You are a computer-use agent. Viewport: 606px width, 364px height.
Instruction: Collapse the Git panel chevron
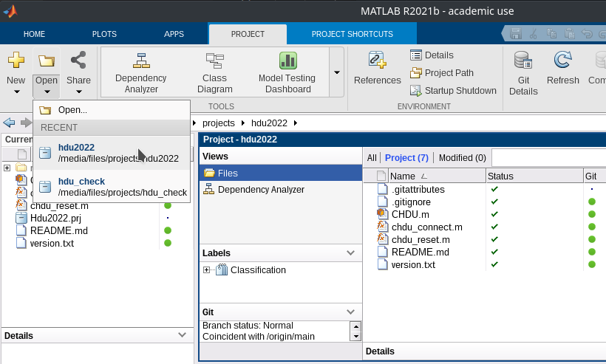[351, 312]
